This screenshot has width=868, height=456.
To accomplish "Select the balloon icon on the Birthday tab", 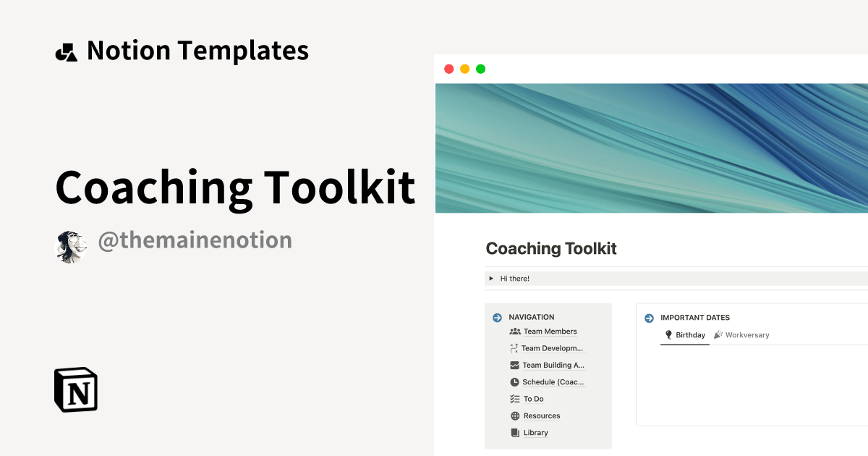I will tap(669, 335).
